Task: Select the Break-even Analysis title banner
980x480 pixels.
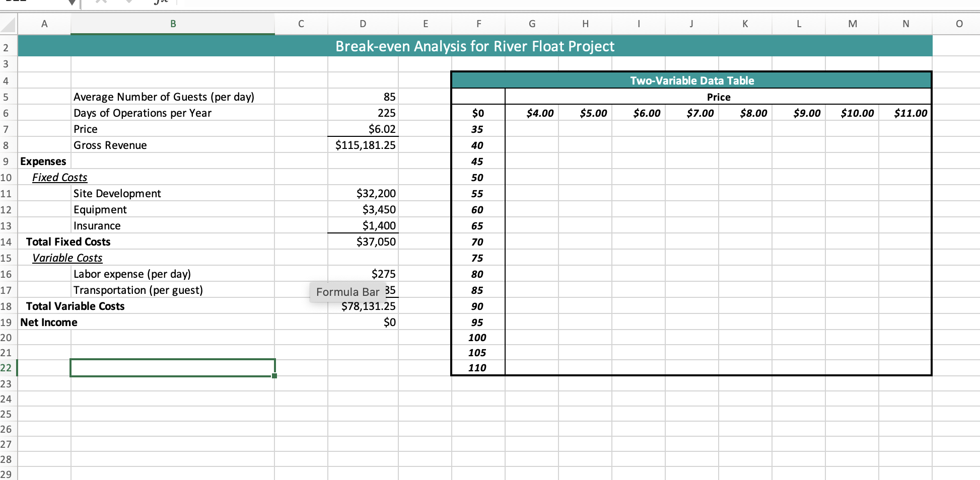Action: (x=475, y=46)
